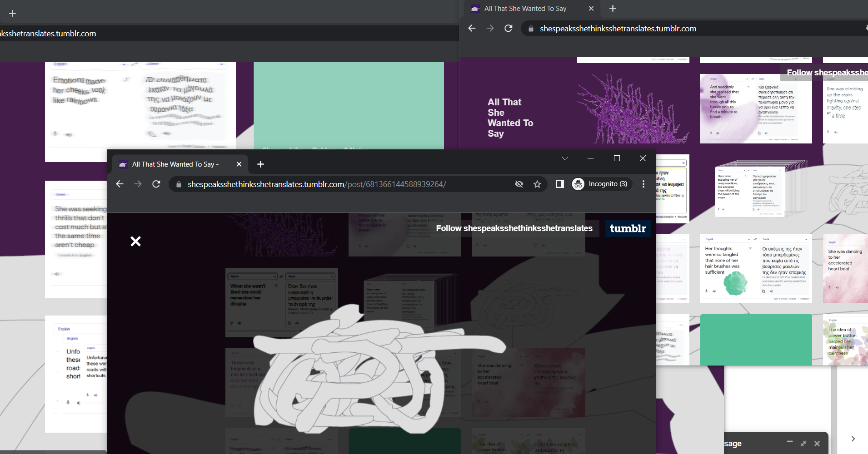Click Follow shespeaksshethinksshetranslates link
Screen dimensions: 868x454
click(514, 228)
